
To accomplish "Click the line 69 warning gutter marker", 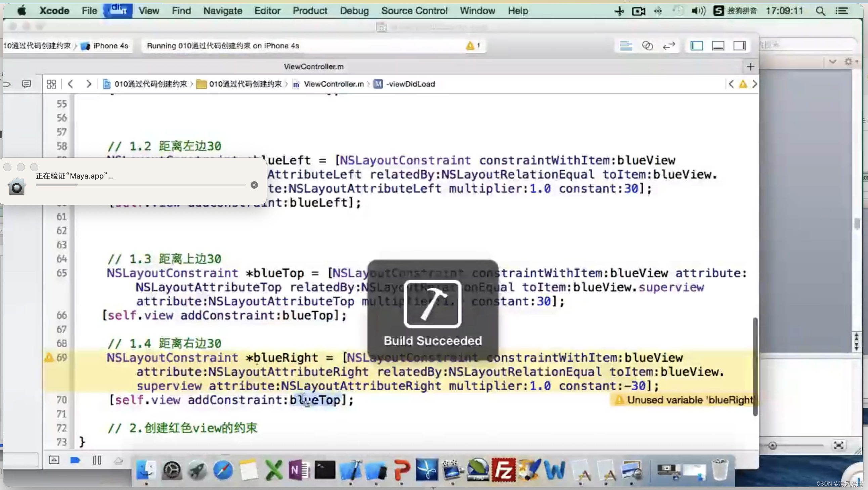I will 49,357.
